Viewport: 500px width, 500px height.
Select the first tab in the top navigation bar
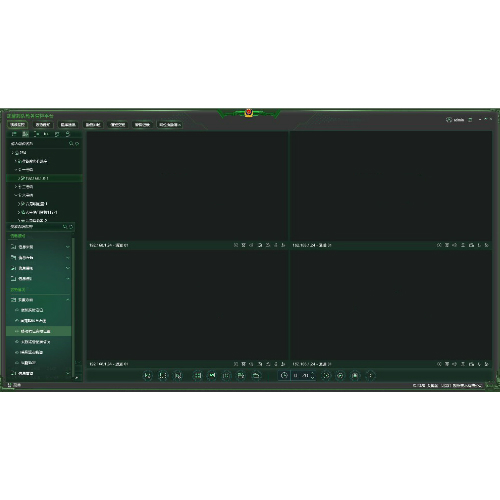pos(18,125)
